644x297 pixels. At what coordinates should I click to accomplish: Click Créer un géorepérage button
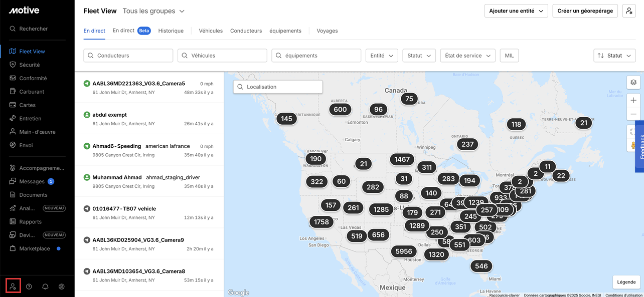click(585, 11)
